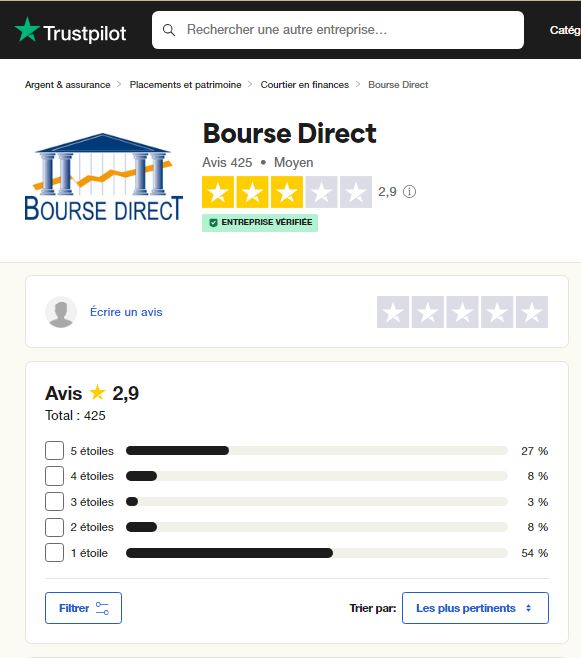
Task: Click the 3 % value
Action: click(537, 502)
